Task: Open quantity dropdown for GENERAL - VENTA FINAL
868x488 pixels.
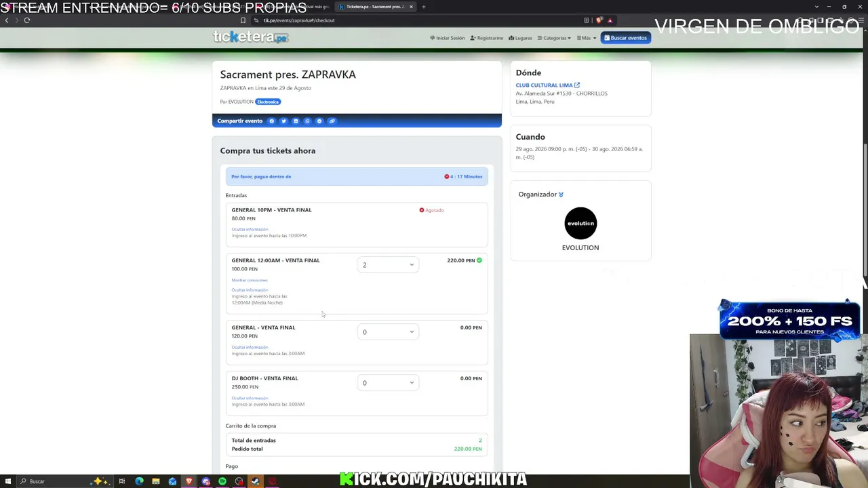Action: pyautogui.click(x=388, y=332)
